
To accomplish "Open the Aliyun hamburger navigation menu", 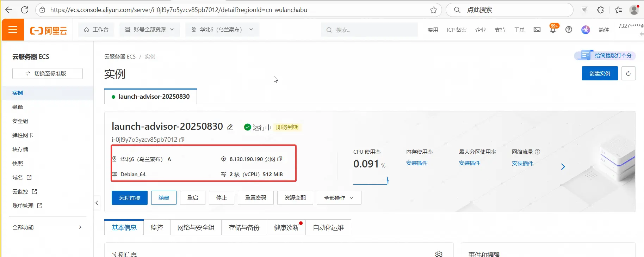I will (13, 30).
